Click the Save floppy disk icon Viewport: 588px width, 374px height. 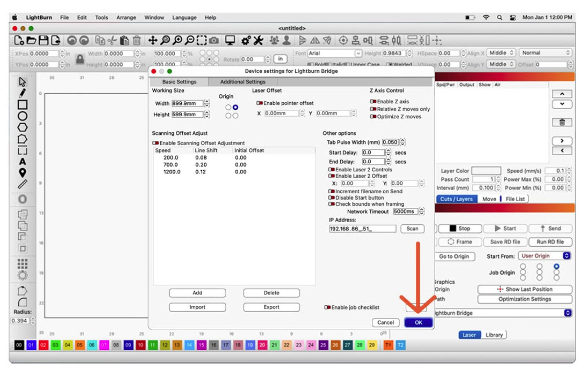pos(43,40)
